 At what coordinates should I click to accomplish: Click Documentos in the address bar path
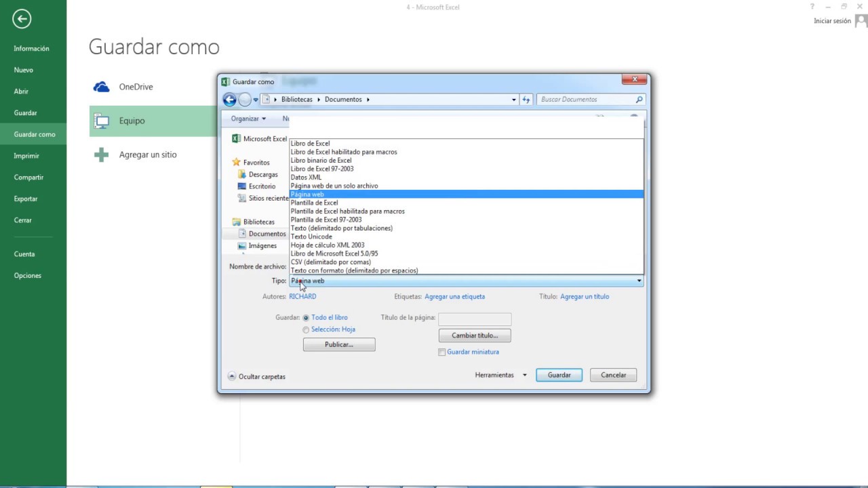pyautogui.click(x=343, y=100)
